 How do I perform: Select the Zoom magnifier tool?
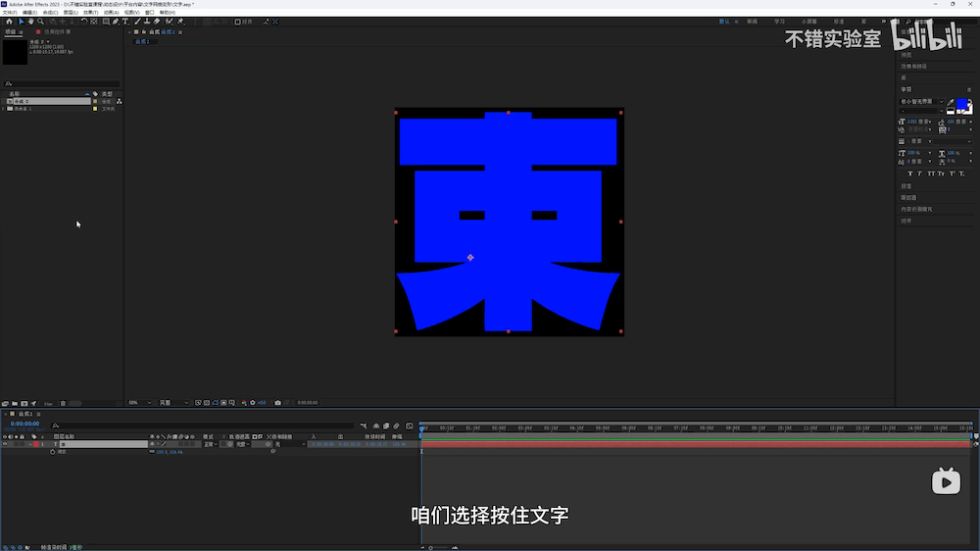40,22
